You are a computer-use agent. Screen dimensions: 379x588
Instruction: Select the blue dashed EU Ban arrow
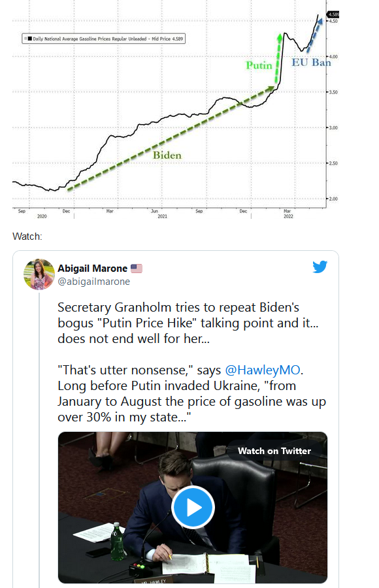314,35
